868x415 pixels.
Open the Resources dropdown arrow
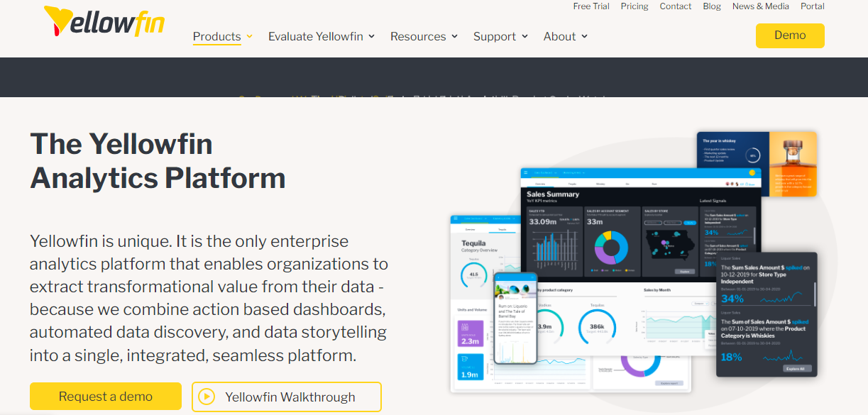(x=454, y=37)
